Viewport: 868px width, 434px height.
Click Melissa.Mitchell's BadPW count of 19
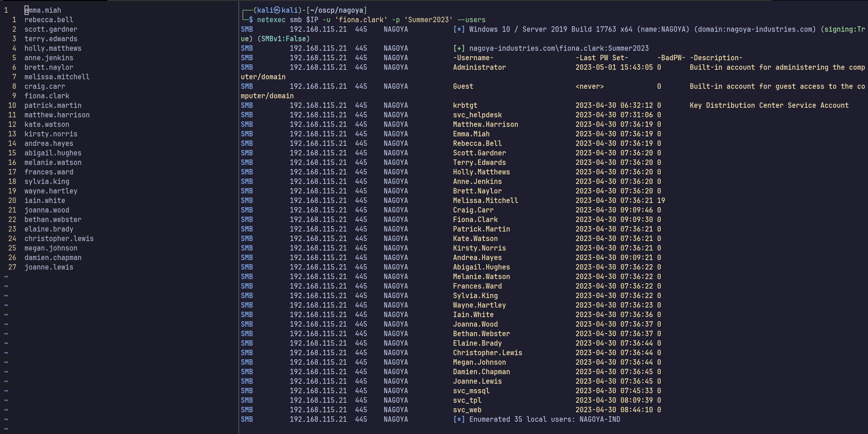point(661,200)
